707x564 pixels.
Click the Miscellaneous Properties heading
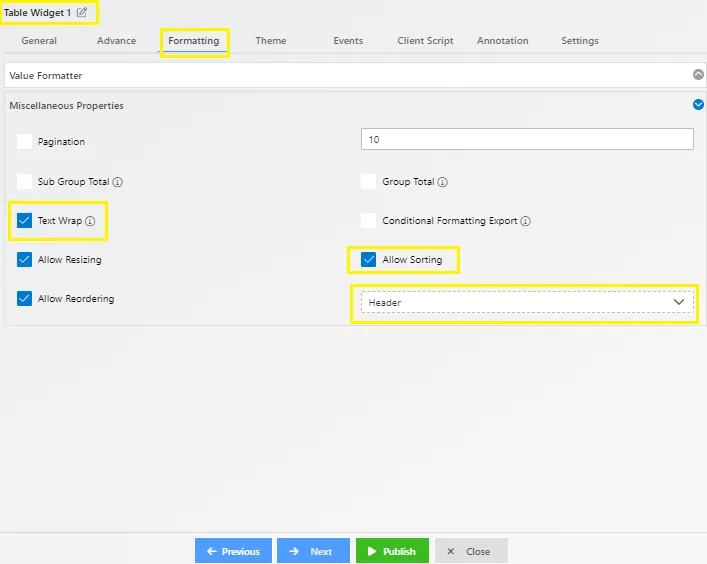coord(66,105)
